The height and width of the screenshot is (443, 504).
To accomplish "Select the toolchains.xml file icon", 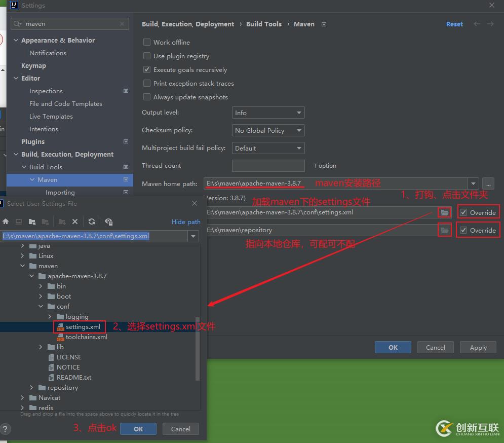I will [60, 337].
